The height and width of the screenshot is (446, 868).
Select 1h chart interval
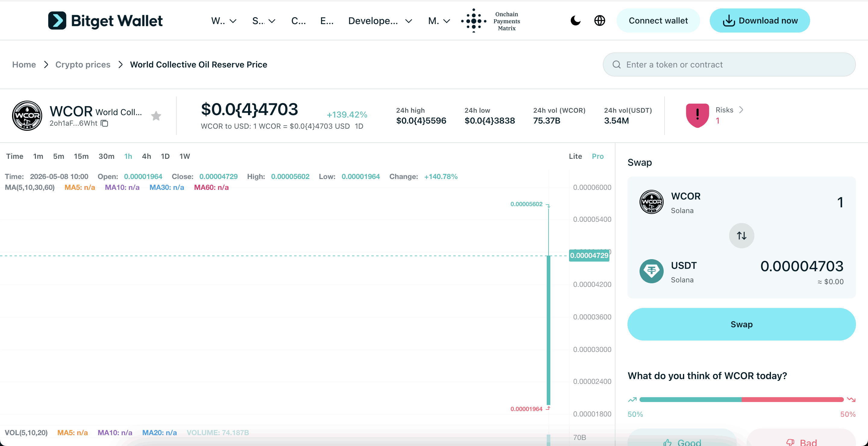(x=128, y=156)
